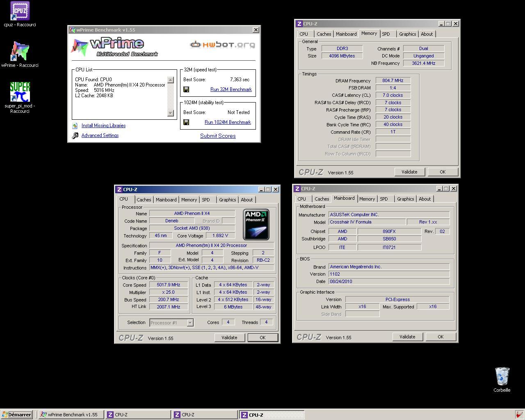
Task: Click the HT Link 2007.1 MHz field
Action: (x=169, y=307)
